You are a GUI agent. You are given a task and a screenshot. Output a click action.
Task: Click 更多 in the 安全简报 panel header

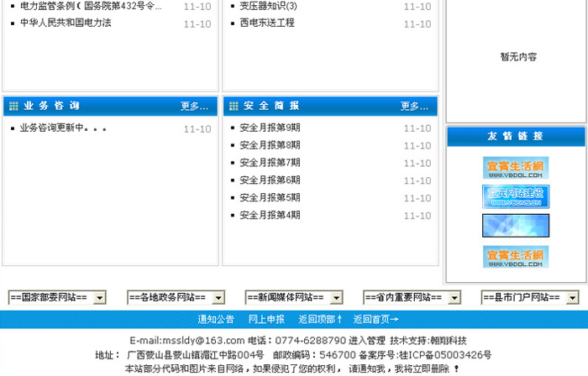(414, 107)
